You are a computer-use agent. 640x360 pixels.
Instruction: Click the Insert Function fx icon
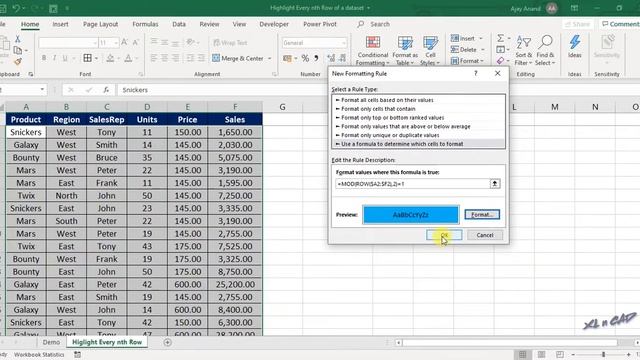point(106,90)
